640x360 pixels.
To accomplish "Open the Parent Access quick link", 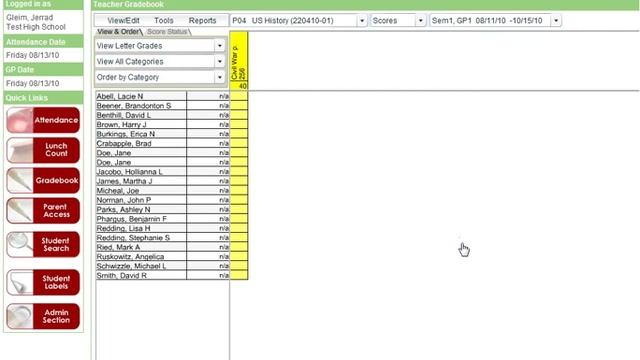I will tap(43, 211).
